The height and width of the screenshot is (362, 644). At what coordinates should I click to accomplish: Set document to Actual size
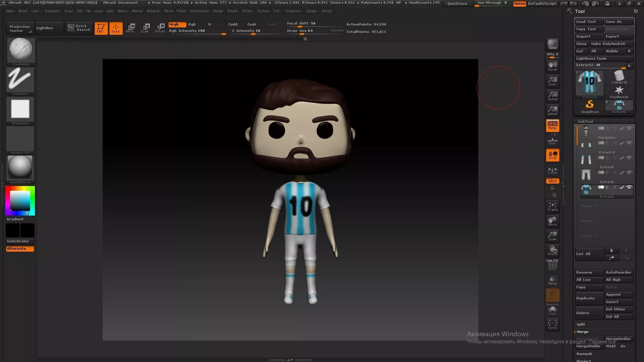pos(552,96)
